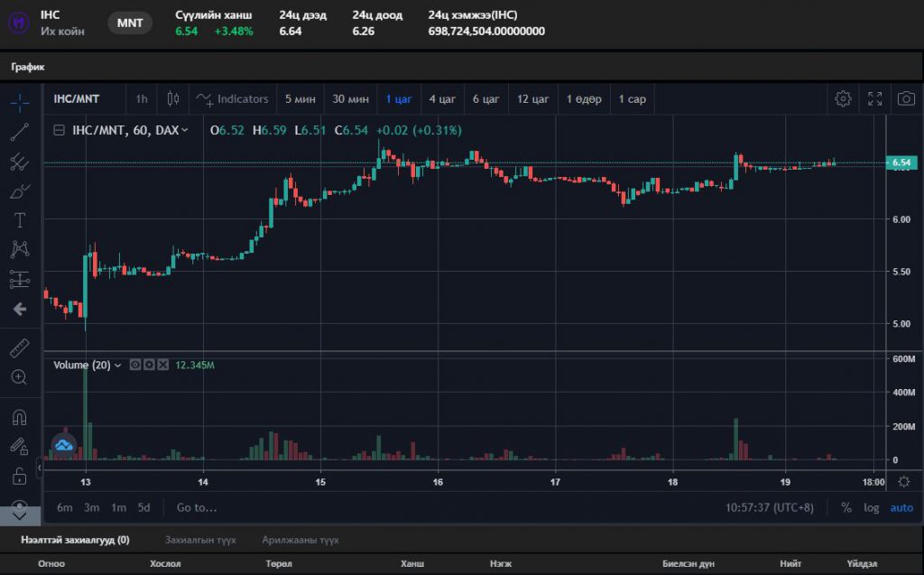
Task: Collapse the IHC/MNT legend with minus box
Action: [60, 130]
